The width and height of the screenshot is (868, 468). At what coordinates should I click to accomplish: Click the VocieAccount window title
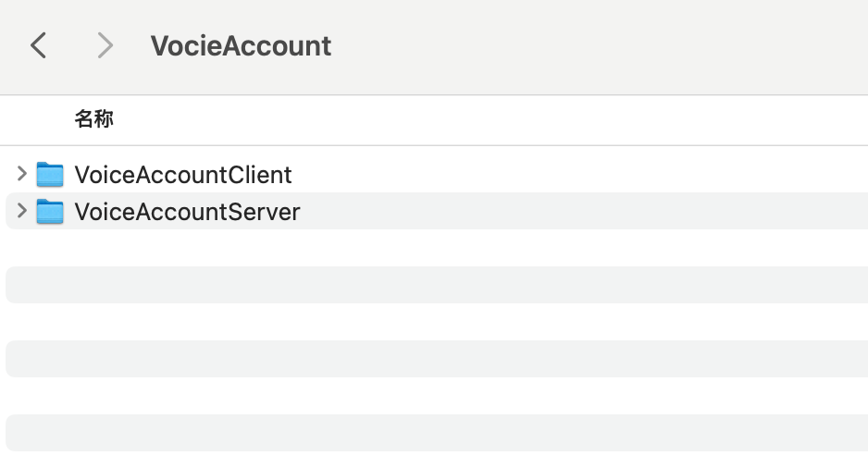(x=241, y=45)
